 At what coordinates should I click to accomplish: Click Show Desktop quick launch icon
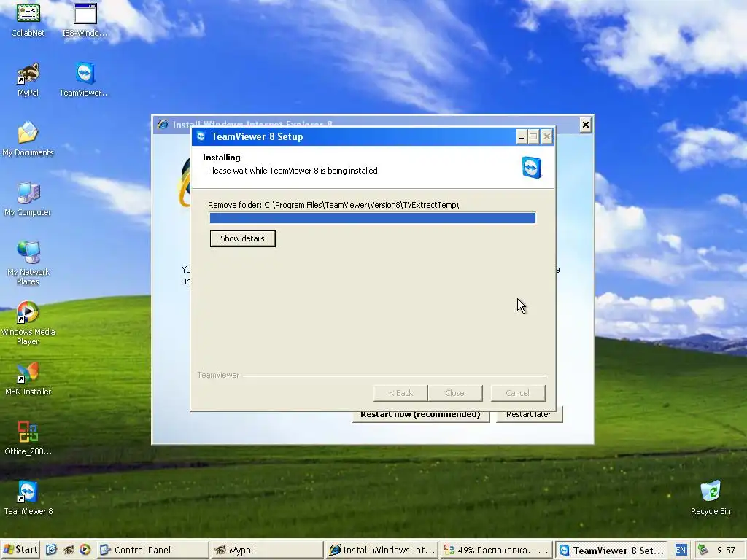coord(52,550)
